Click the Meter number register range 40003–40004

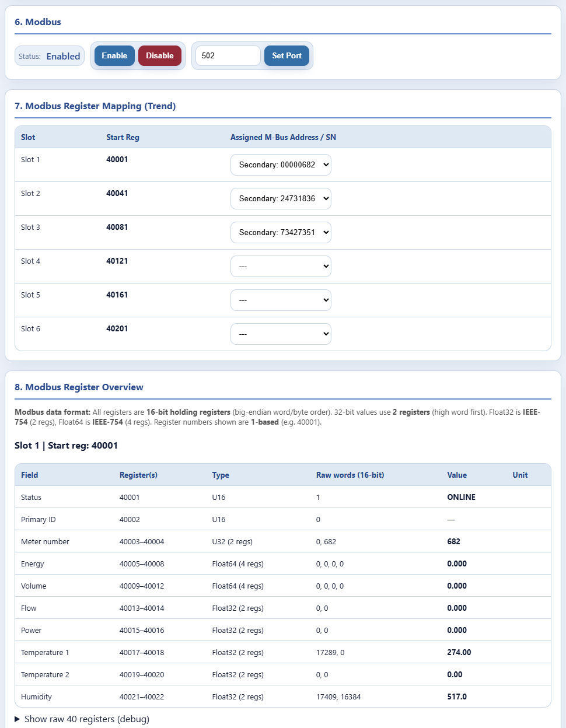pyautogui.click(x=142, y=541)
